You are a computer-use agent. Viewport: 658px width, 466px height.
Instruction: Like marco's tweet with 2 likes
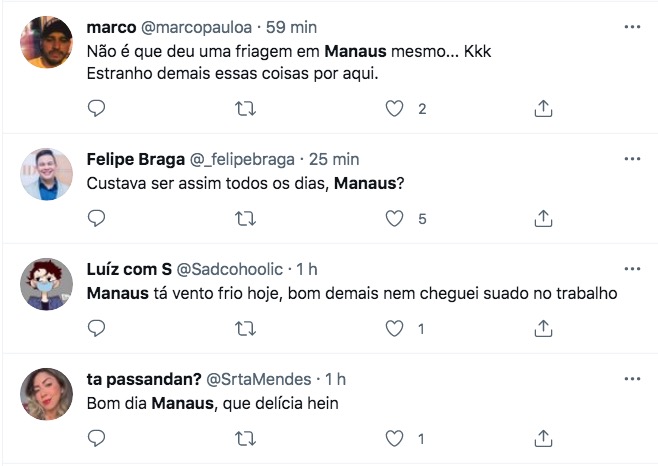396,108
